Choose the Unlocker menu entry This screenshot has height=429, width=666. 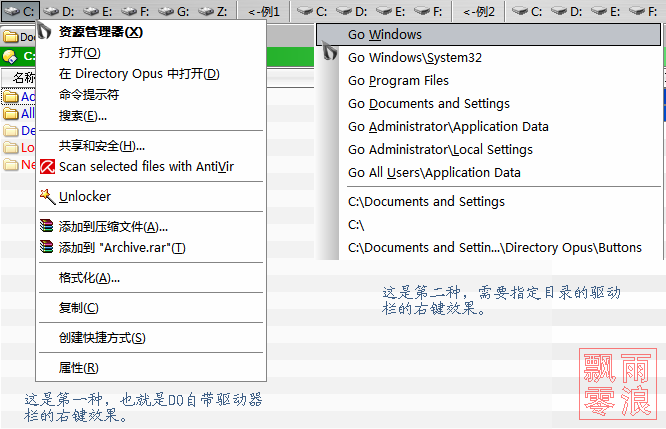(x=151, y=197)
